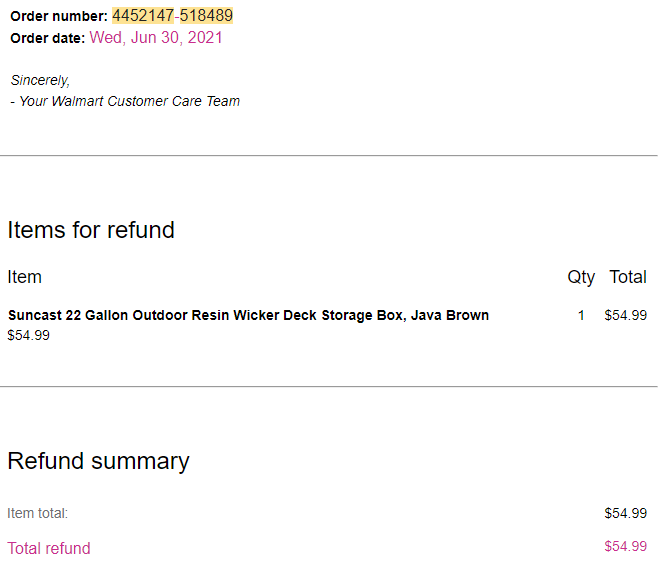Click the Total column header
Viewport: 659px width, 572px height.
tap(628, 277)
